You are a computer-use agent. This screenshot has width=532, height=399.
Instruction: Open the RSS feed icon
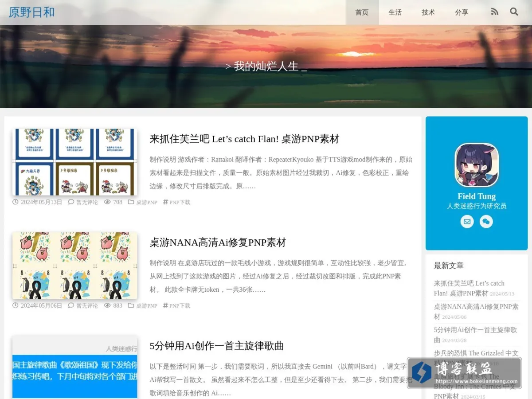[495, 12]
